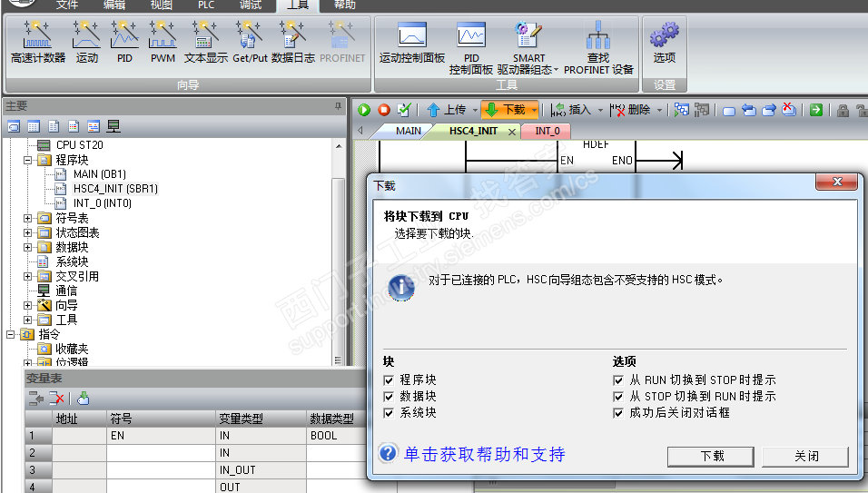This screenshot has height=493, width=868.
Task: Click the EN symbol cell in the variable table
Action: tap(161, 436)
